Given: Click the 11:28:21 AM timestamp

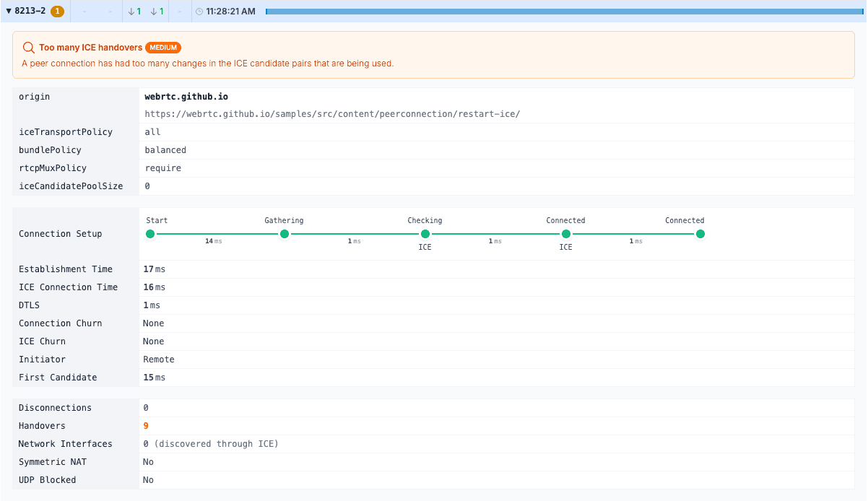Looking at the screenshot, I should click(x=230, y=12).
